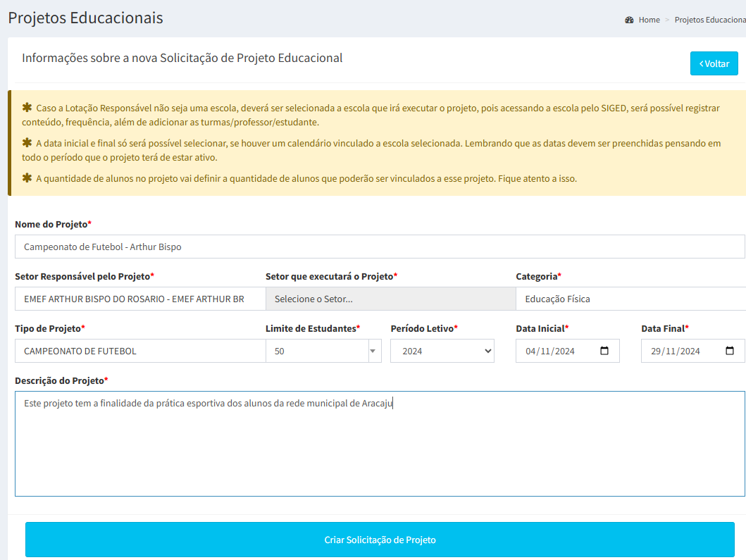
Task: Click the heading Informações sobre a nova Solicitação
Action: (x=182, y=58)
